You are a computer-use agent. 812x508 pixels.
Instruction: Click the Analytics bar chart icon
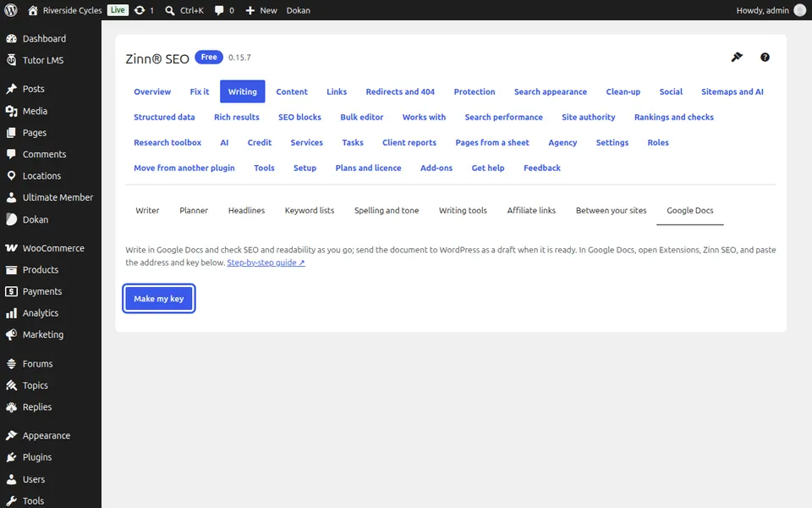11,313
